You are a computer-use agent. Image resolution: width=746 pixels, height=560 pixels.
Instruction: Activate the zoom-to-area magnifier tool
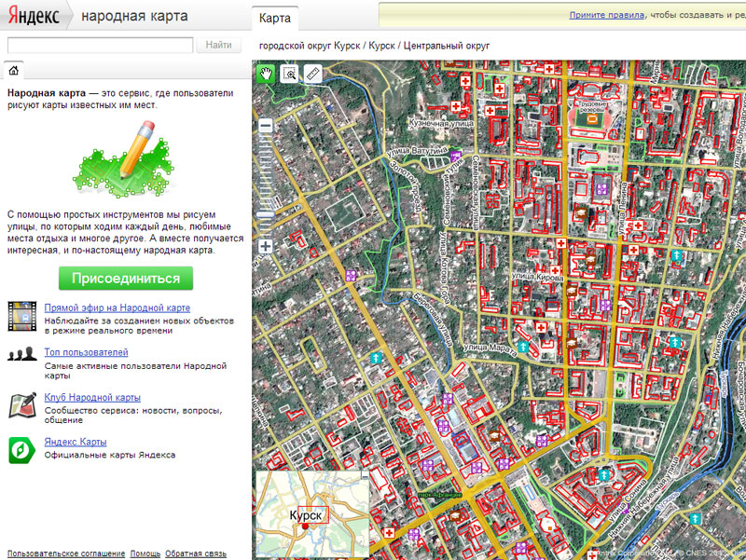289,74
